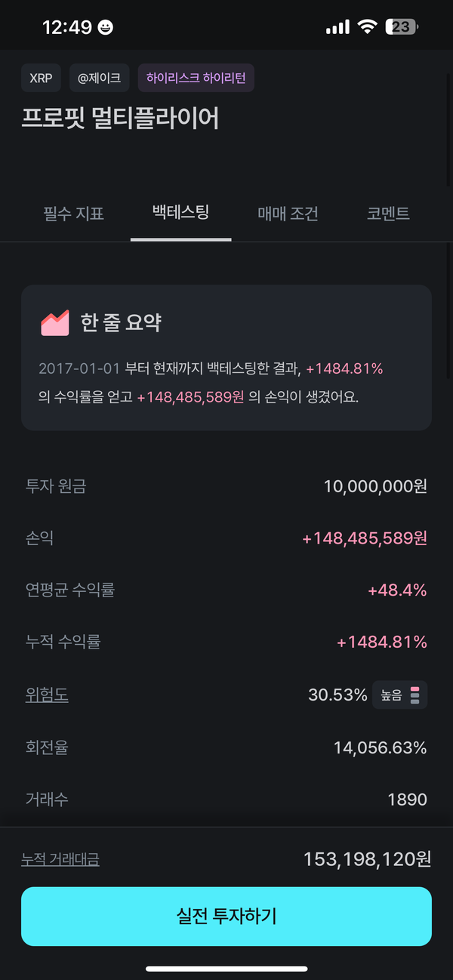Viewport: 453px width, 980px height.
Task: Tap the 한 줄 요약 summary card
Action: [226, 357]
